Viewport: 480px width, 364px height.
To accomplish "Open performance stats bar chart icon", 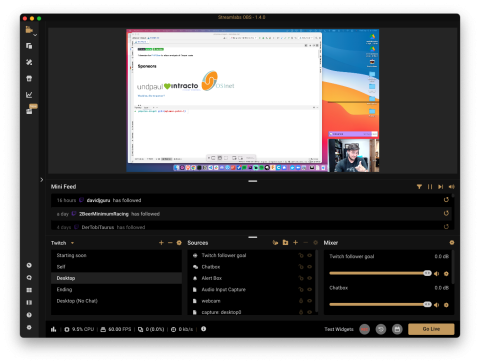I will click(53, 329).
